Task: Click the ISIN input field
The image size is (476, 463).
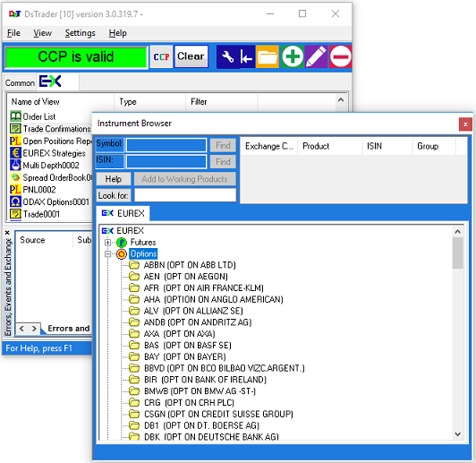Action: [166, 161]
